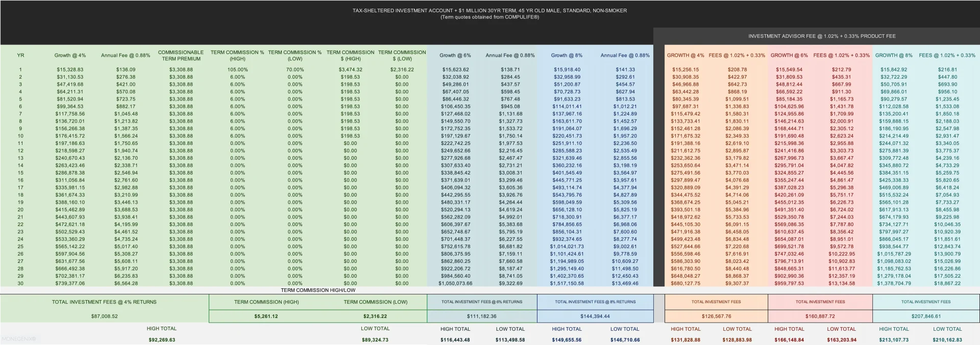This screenshot has height=345, width=980.
Task: Select the advisor 8% growth cell '$15,842.92'
Action: click(894, 69)
